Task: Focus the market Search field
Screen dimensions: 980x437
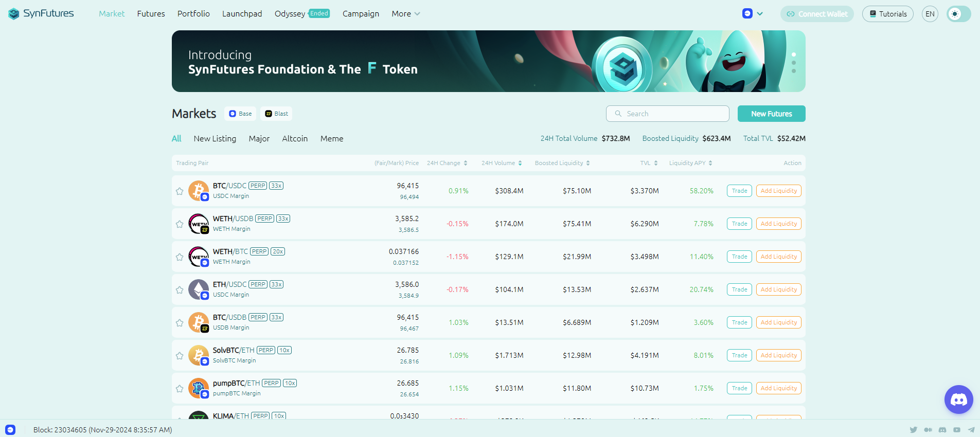Action: 668,114
